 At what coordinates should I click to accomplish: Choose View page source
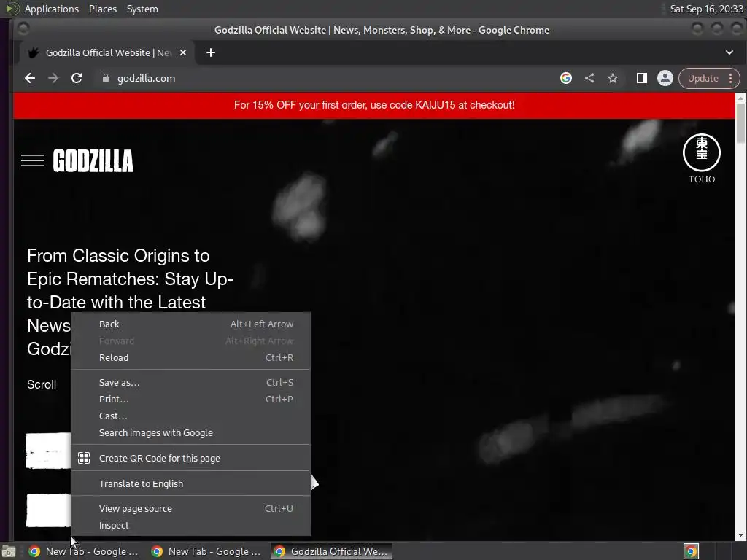(190, 508)
